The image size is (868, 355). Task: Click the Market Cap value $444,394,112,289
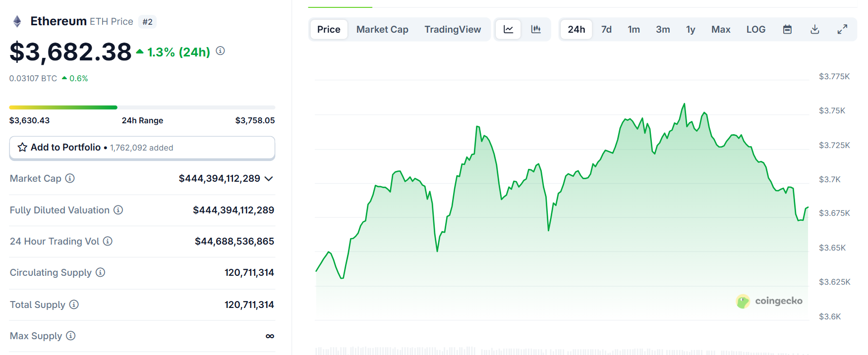coord(219,178)
